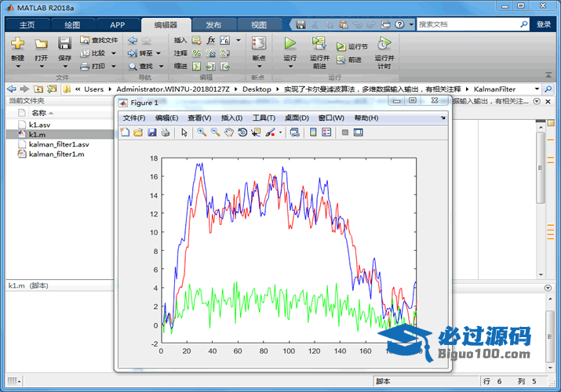
Task: Click the Advance (前进) button
Action: tap(349, 60)
